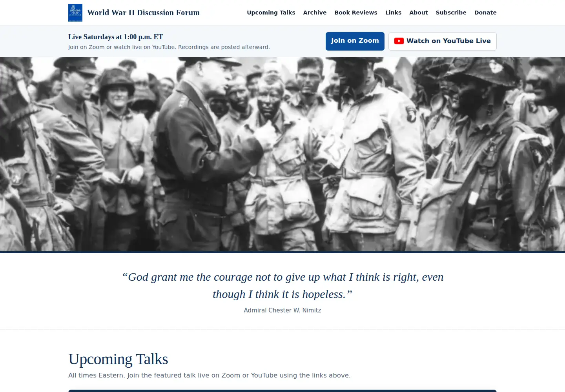The image size is (565, 392).
Task: Select Links in the top navigation
Action: [x=393, y=13]
